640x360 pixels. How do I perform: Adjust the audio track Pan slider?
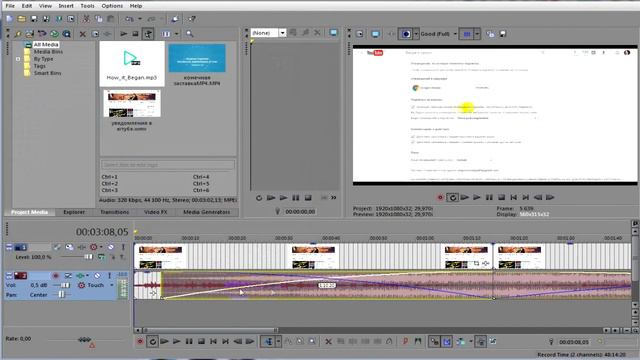click(x=61, y=295)
